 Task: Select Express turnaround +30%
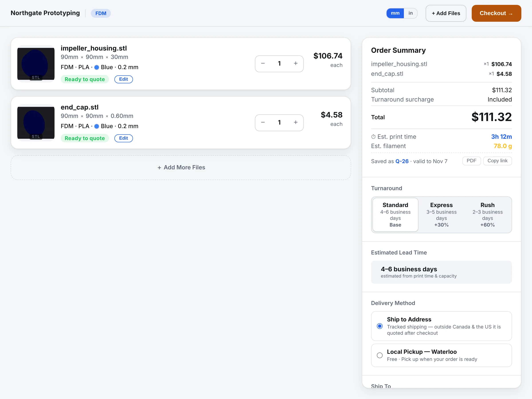(x=441, y=215)
